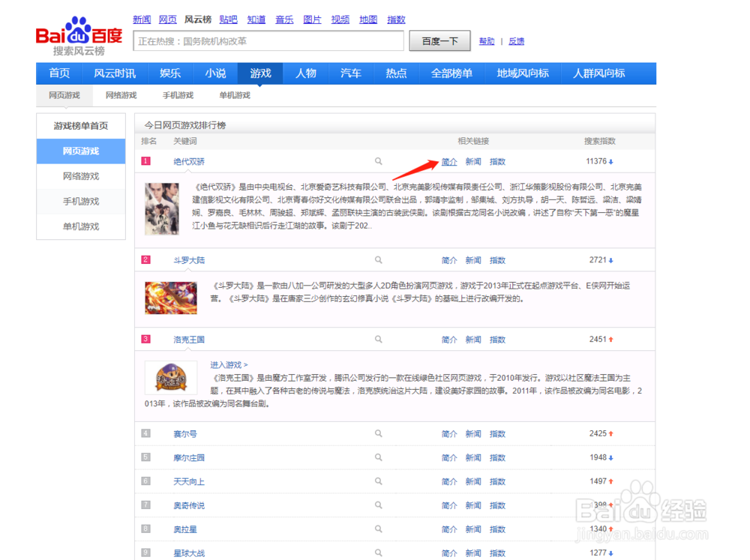
Task: Open 绝代双骄 keyword link
Action: pos(189,162)
